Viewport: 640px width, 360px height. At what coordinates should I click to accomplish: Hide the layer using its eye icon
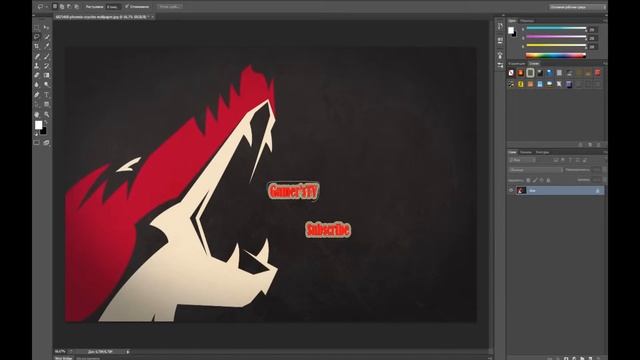coord(511,190)
